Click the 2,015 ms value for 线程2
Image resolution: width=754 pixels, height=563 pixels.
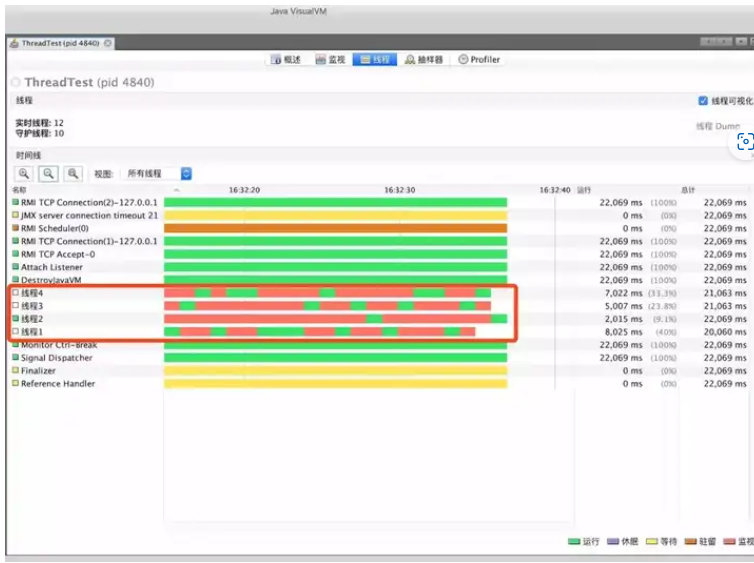(623, 319)
